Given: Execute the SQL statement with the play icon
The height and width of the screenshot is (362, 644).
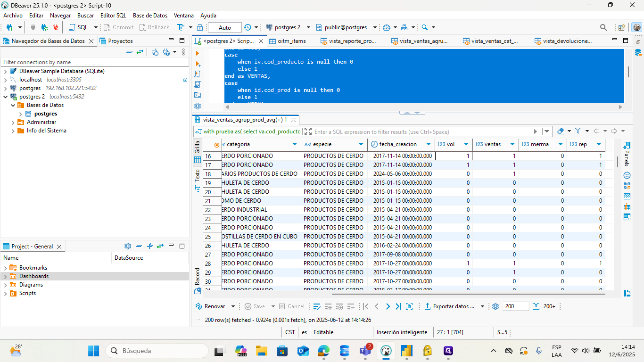Looking at the screenshot, I should click(198, 53).
